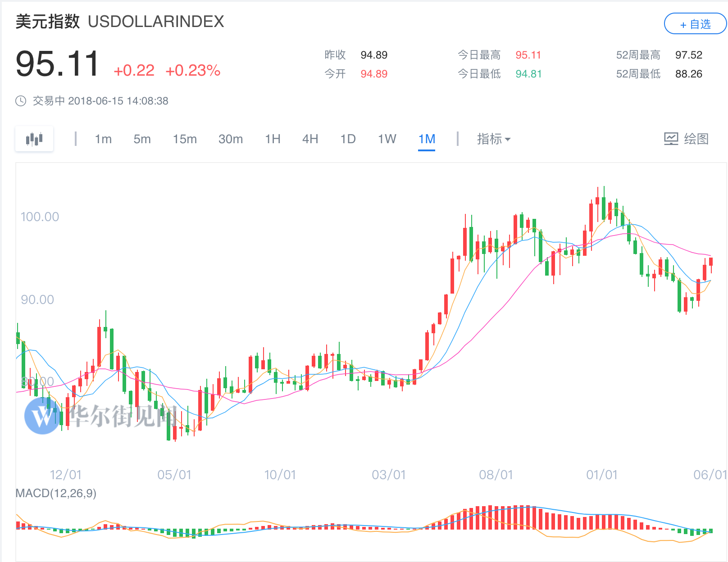Choose the 15m chart interval

[185, 139]
